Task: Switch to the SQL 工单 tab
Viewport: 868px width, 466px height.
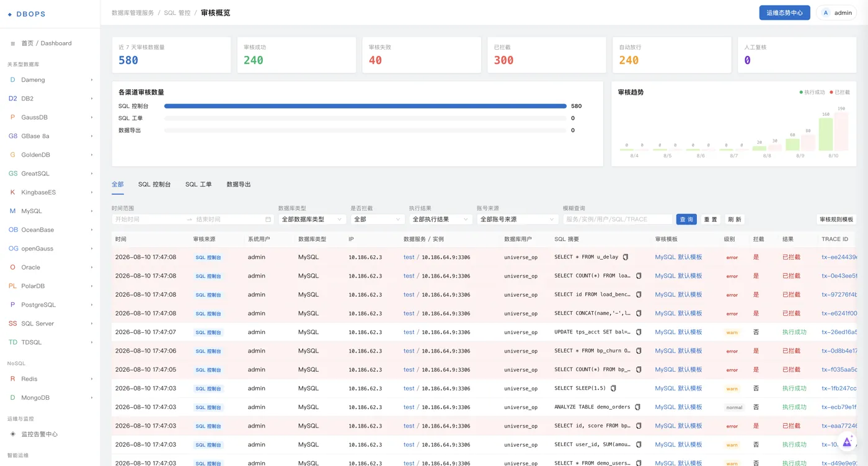Action: (x=198, y=185)
